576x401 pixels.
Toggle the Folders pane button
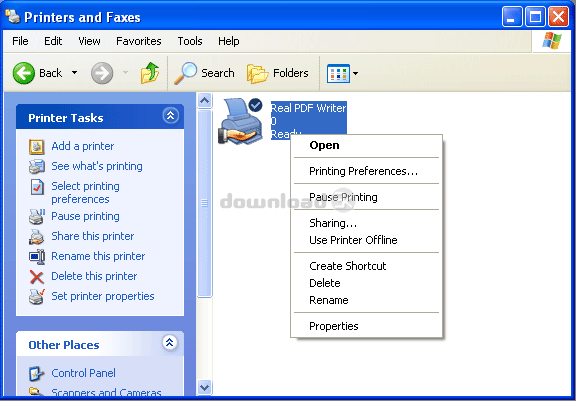(x=278, y=73)
